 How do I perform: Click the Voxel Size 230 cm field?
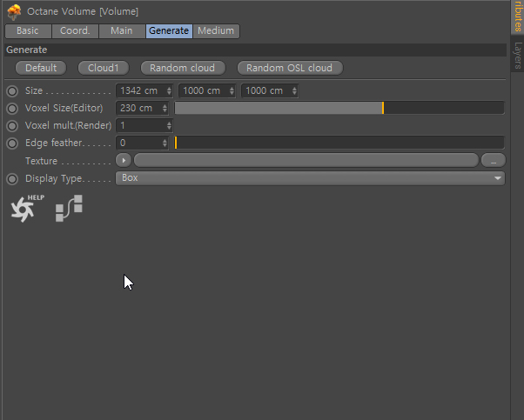[x=142, y=108]
